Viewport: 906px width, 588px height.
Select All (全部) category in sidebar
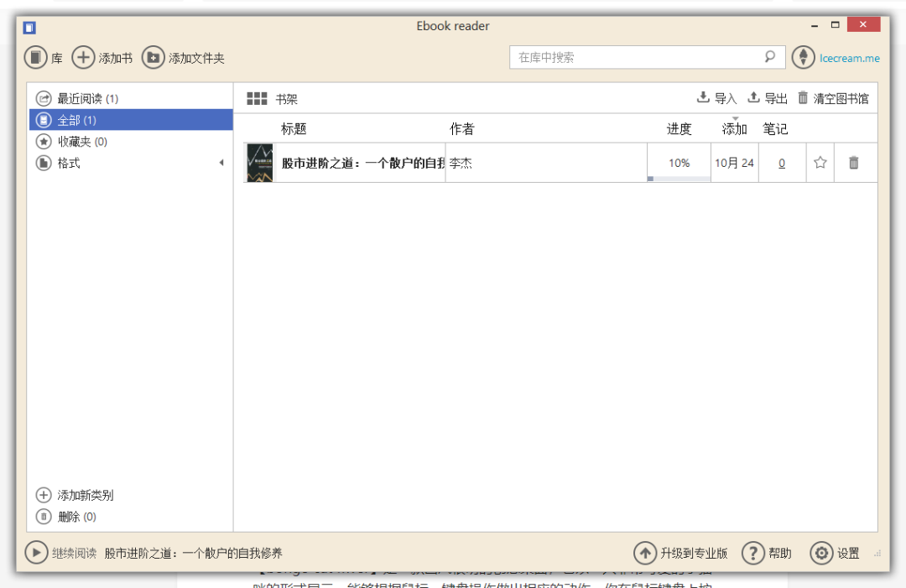point(131,120)
